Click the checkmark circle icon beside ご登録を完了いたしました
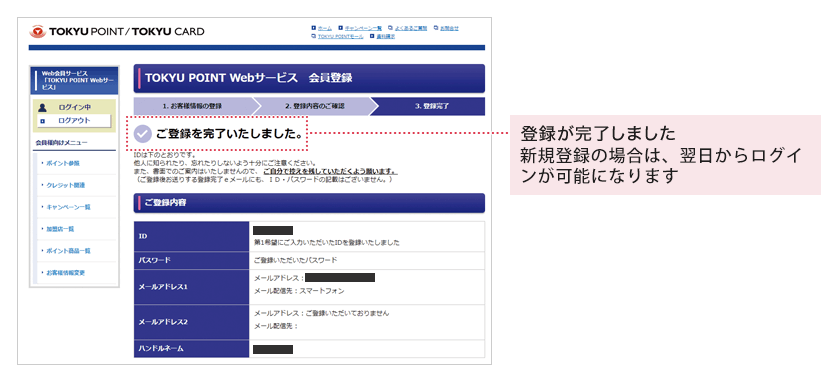840x382 pixels. point(142,133)
